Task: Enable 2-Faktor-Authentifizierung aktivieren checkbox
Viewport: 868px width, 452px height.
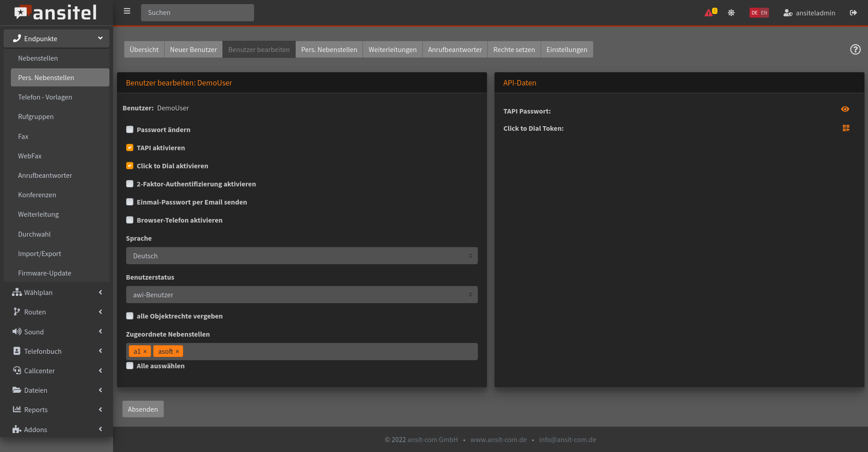Action: point(130,184)
